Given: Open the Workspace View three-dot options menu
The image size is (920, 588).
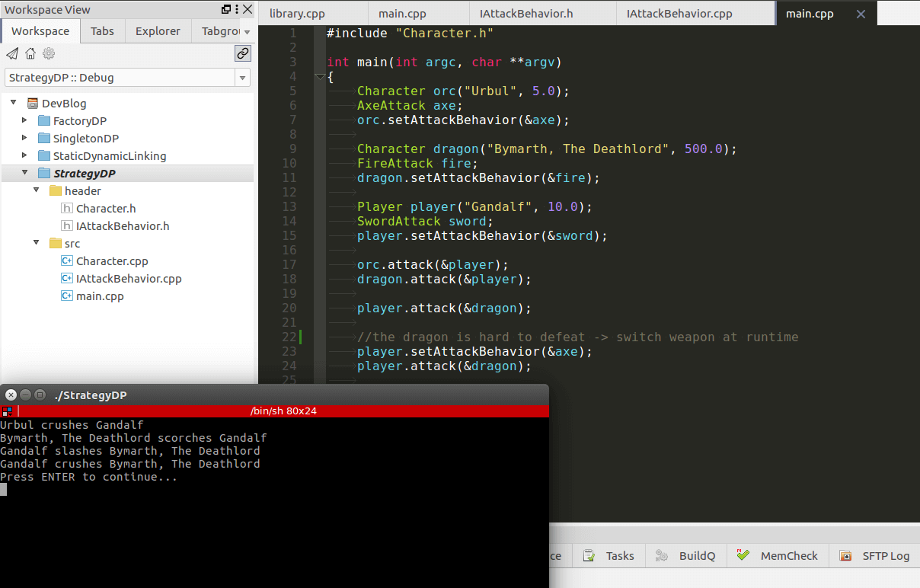Looking at the screenshot, I should coord(237,10).
